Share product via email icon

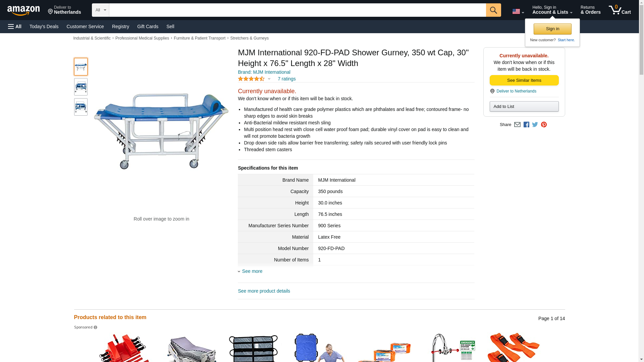[x=517, y=125]
